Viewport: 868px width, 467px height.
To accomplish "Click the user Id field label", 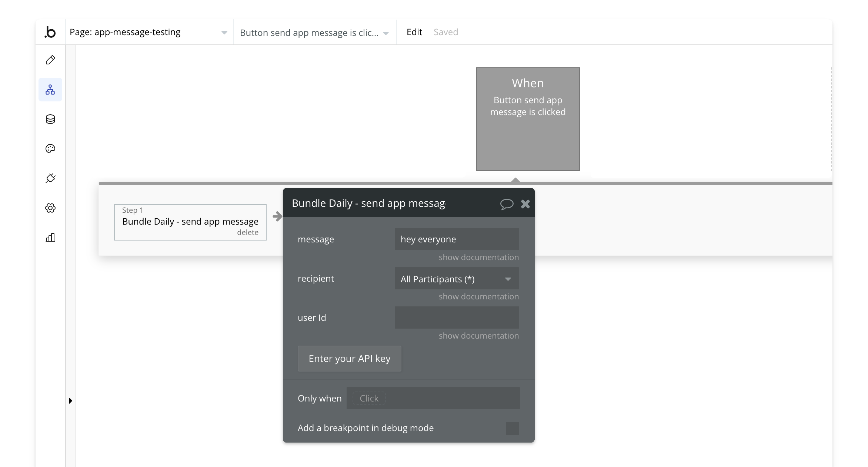I will tap(312, 318).
